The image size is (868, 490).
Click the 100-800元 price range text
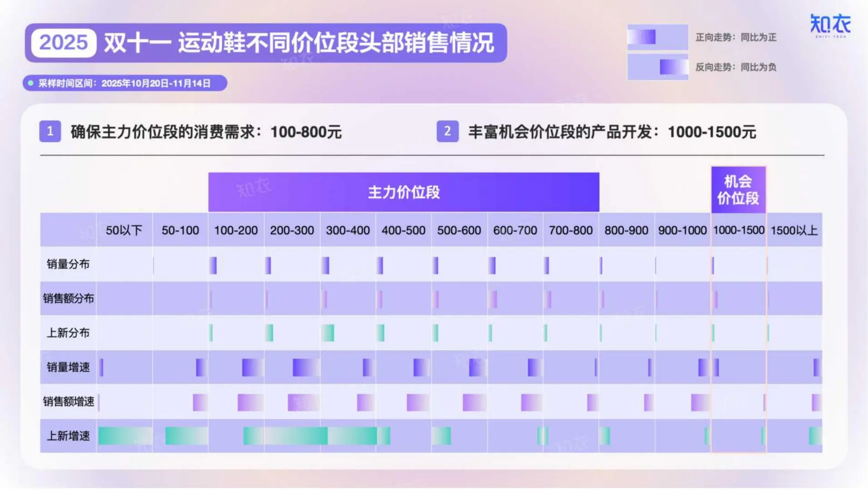[x=306, y=132]
